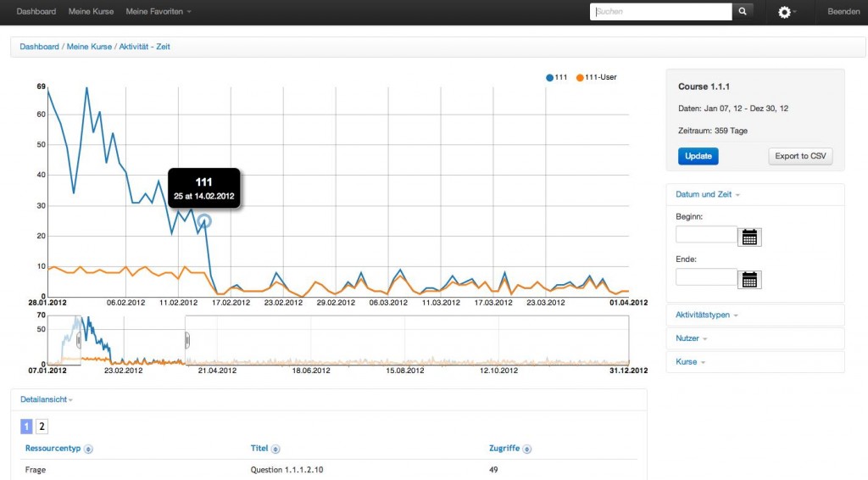Click the search magnifier icon button

[x=743, y=12]
